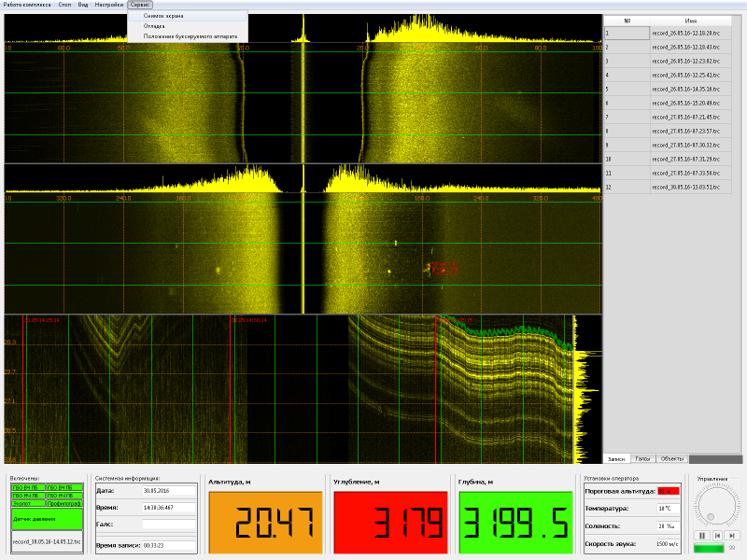The width and height of the screenshot is (747, 560).
Task: Choose Отладка from Сервис menu
Action: (188, 26)
